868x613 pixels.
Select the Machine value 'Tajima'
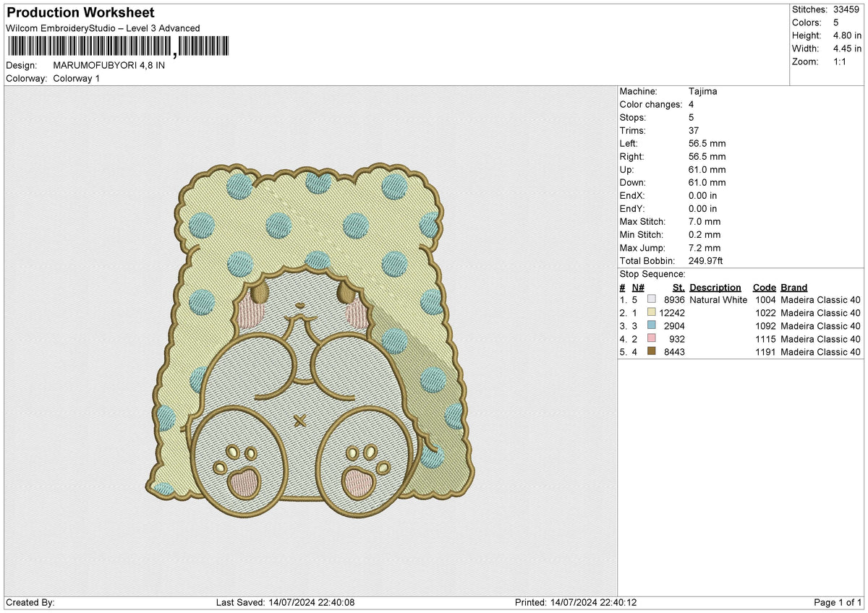(703, 92)
